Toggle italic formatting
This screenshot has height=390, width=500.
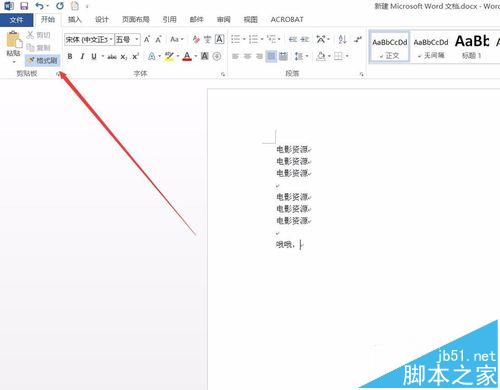(82, 57)
